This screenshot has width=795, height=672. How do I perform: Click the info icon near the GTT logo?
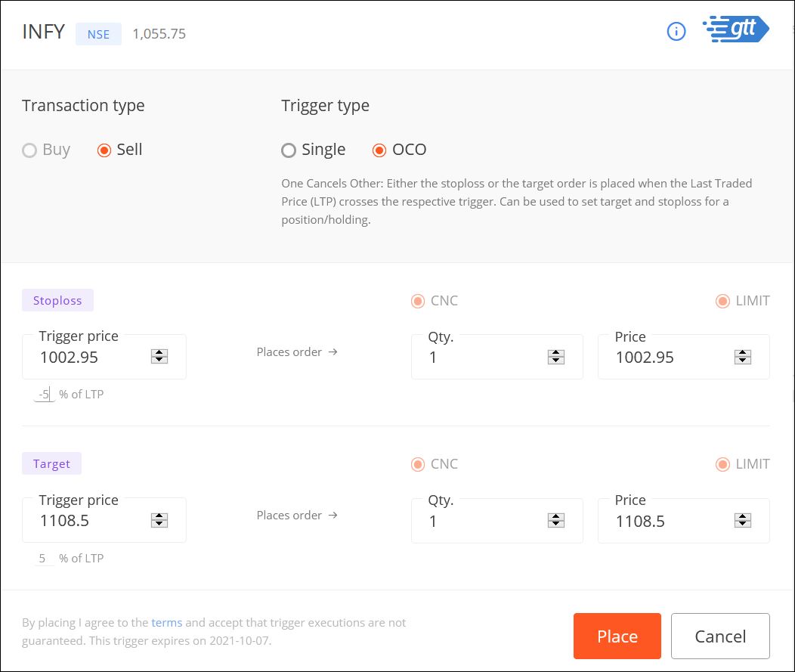(676, 32)
